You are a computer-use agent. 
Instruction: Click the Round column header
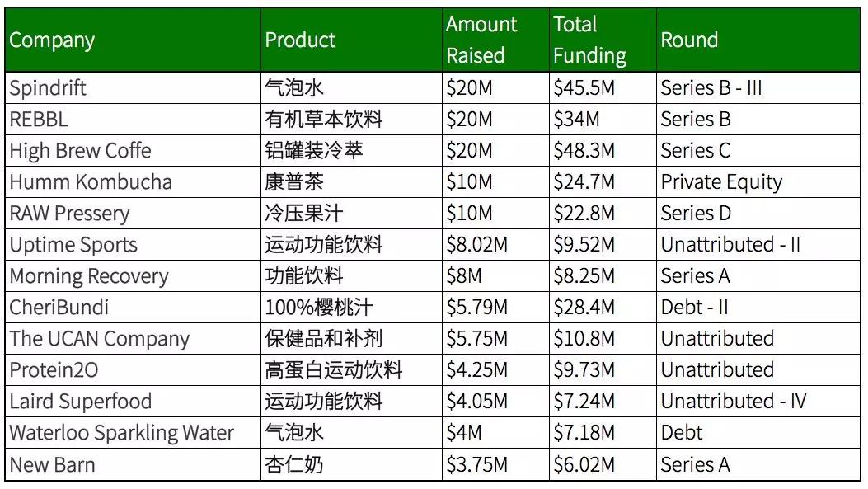758,40
